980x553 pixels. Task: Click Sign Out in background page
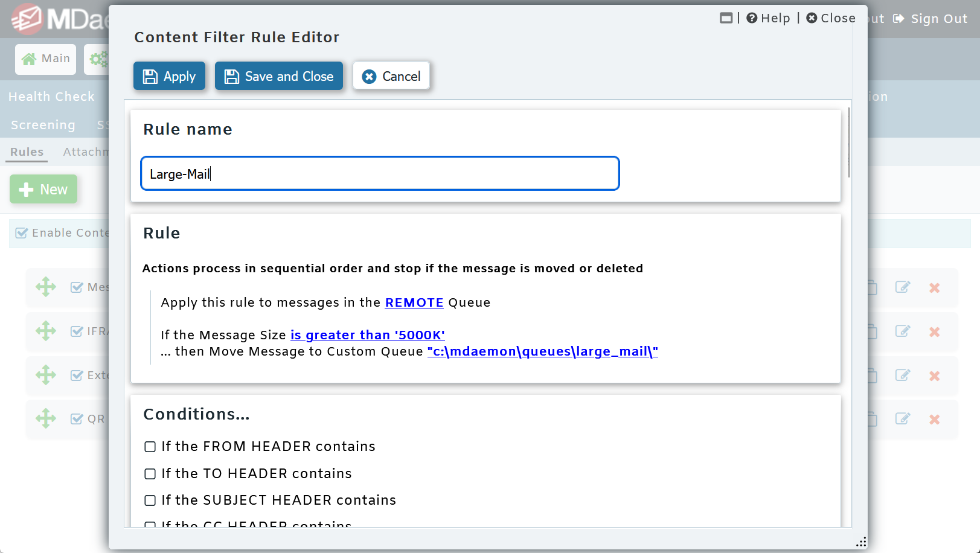930,19
